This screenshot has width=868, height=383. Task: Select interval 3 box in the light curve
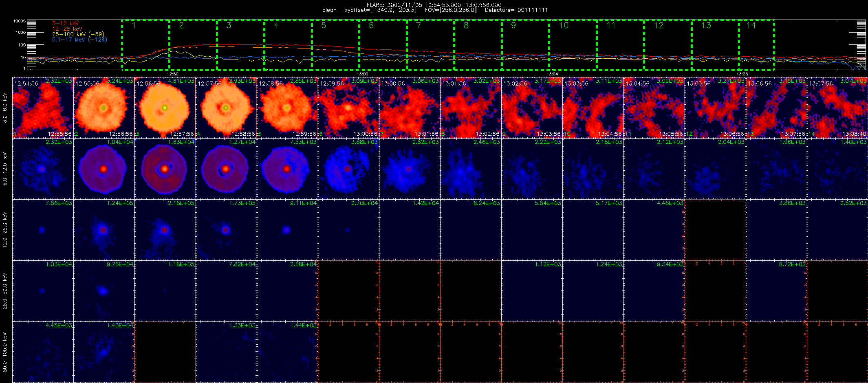[240, 44]
